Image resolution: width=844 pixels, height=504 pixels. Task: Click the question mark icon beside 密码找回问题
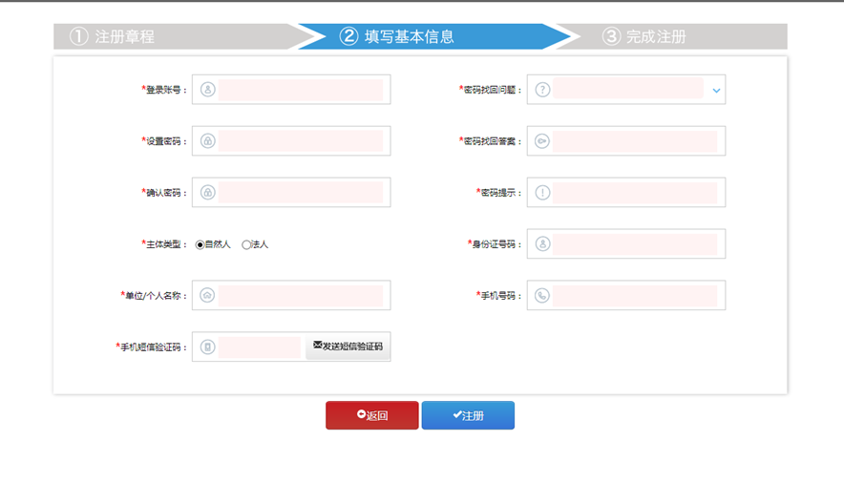542,90
